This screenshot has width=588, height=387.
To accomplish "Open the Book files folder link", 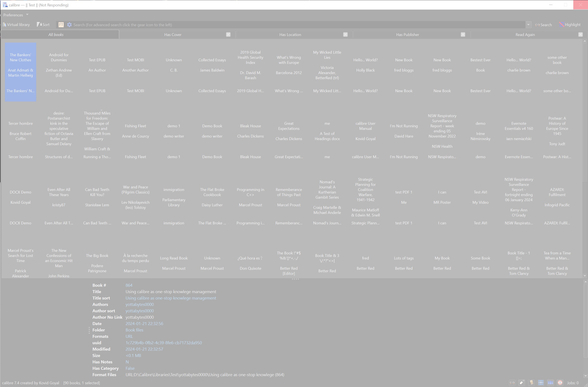I will (134, 330).
